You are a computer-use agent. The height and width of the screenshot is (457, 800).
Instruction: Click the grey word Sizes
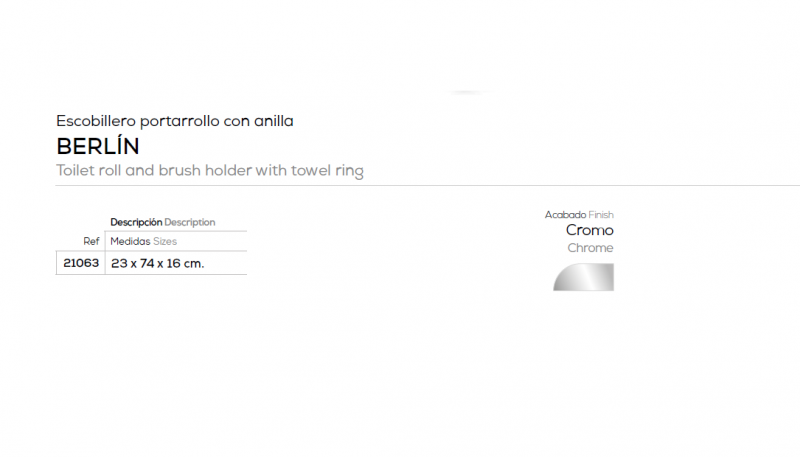[165, 241]
